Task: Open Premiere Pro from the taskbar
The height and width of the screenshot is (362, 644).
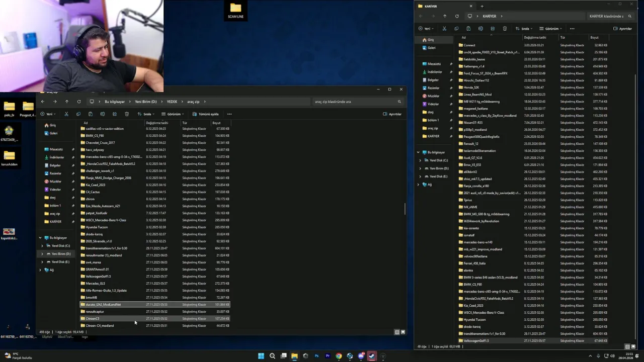Action: point(328,356)
